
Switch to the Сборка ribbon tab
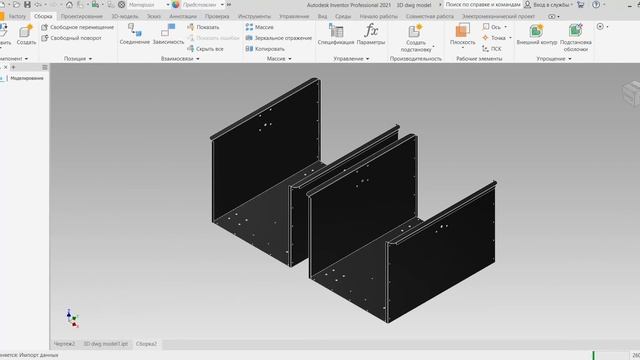click(43, 16)
